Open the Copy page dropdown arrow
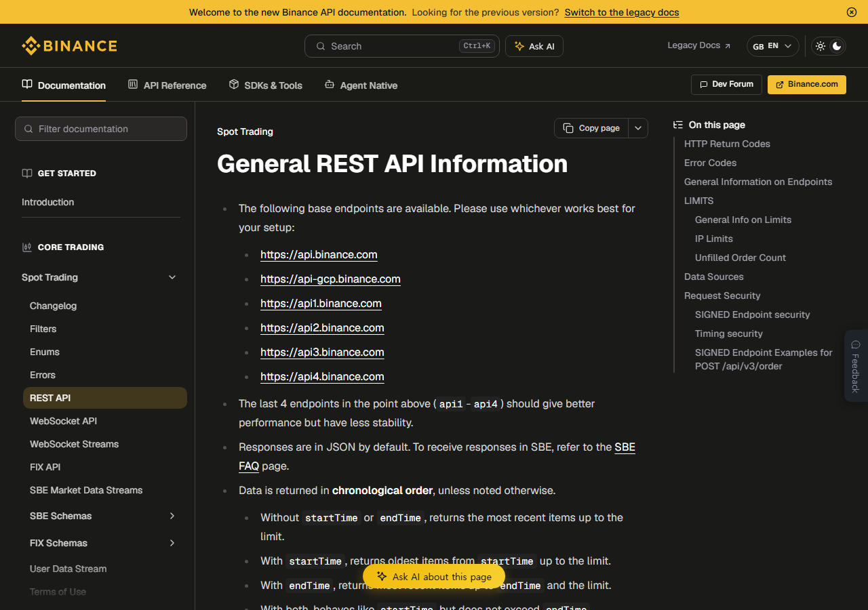This screenshot has height=610, width=868. pos(638,128)
